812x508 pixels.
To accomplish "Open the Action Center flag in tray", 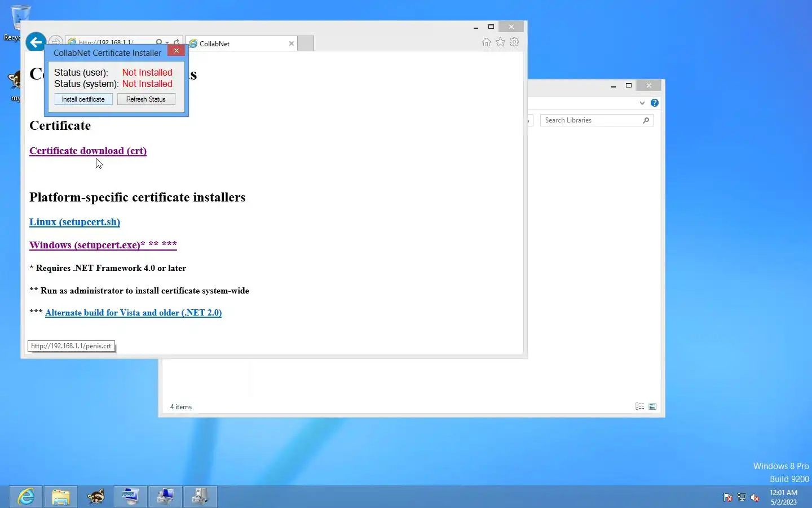I will point(728,497).
